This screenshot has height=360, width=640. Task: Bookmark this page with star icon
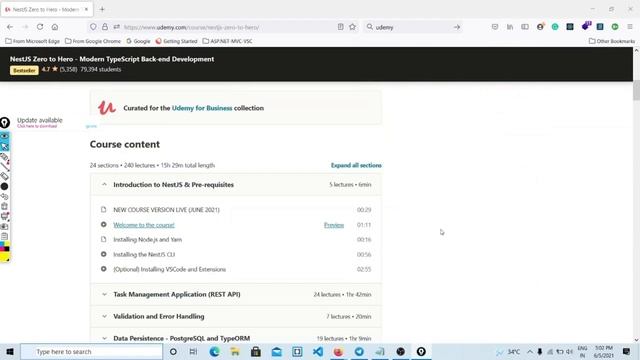pyautogui.click(x=352, y=27)
